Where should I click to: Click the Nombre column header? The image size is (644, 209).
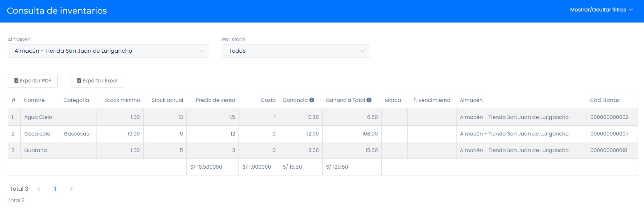34,100
